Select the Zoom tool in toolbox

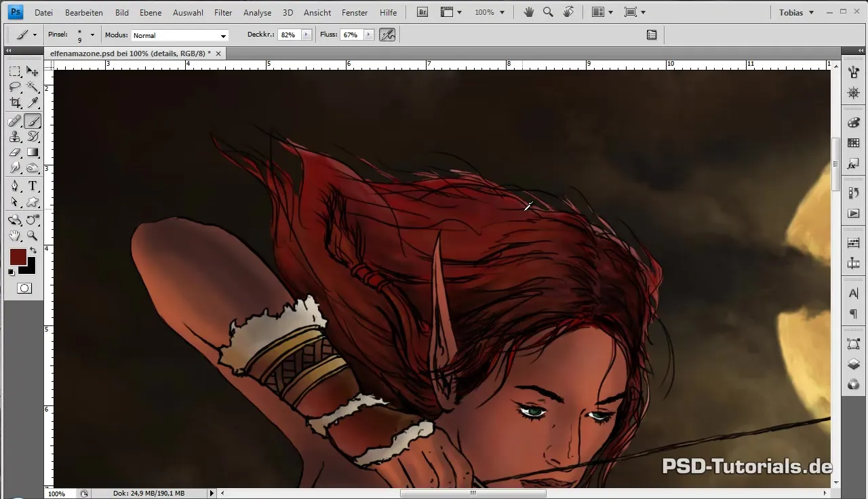coord(33,236)
